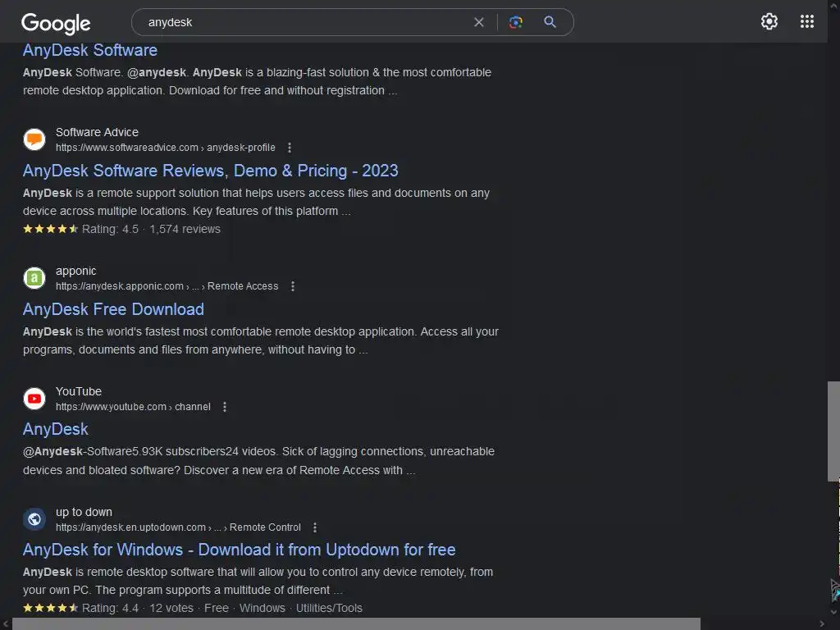840x630 pixels.
Task: Click the scroll left arrow
Action: tap(5, 624)
